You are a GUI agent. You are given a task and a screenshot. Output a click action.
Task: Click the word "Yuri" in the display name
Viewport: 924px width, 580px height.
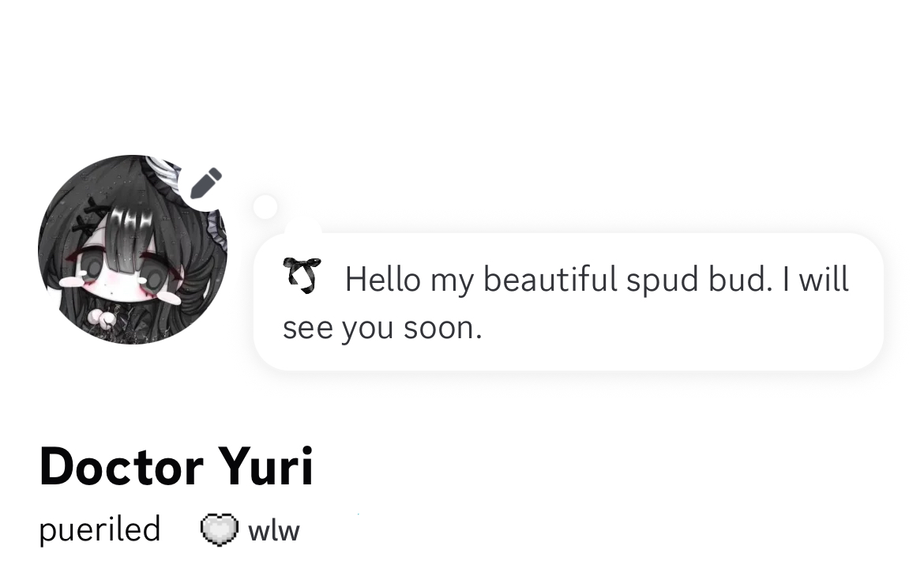tap(266, 467)
